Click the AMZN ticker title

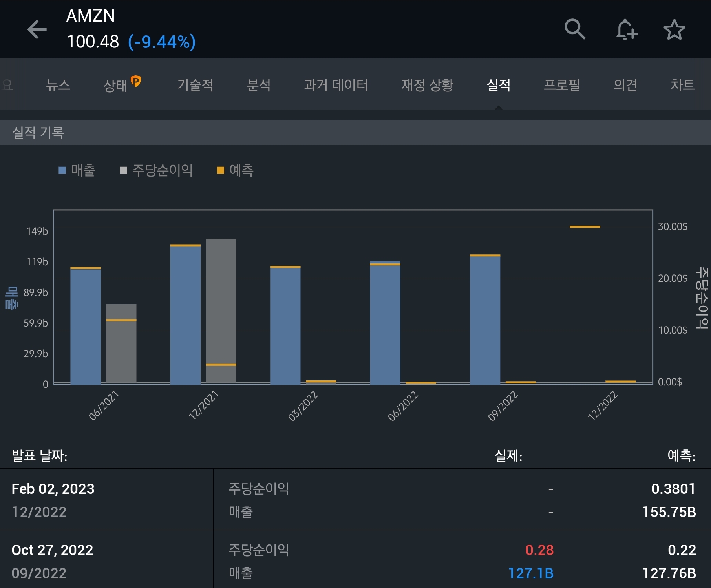90,16
